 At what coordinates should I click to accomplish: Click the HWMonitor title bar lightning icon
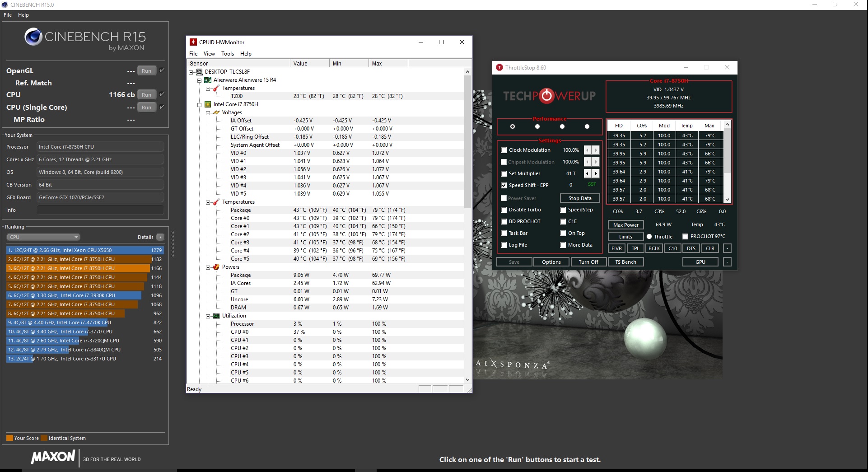(x=193, y=42)
